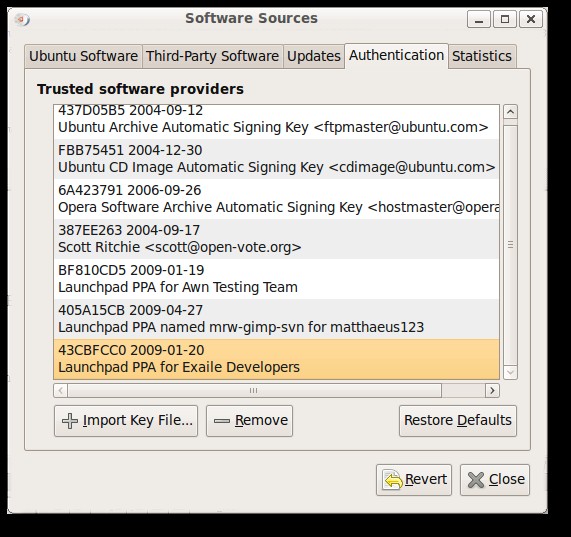Select Launchpad PPA for Awn Testing Team

pyautogui.click(x=276, y=279)
